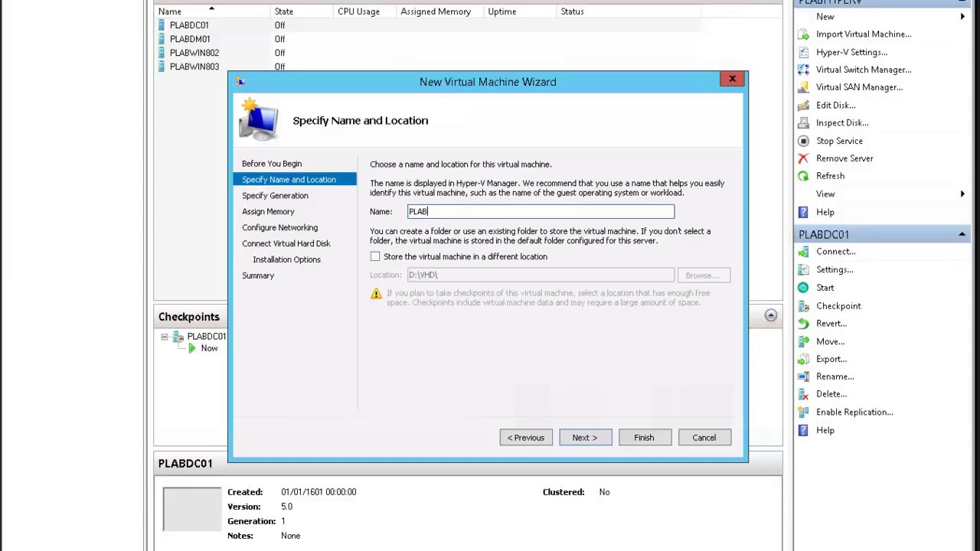Tick Store the virtual machine in different location
This screenshot has height=551, width=980.
pos(375,257)
